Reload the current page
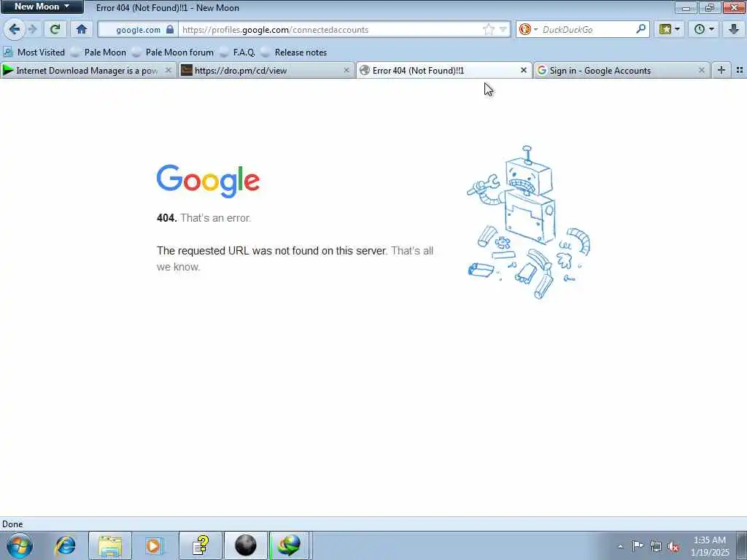Screen dimensions: 747x560 [x=55, y=29]
